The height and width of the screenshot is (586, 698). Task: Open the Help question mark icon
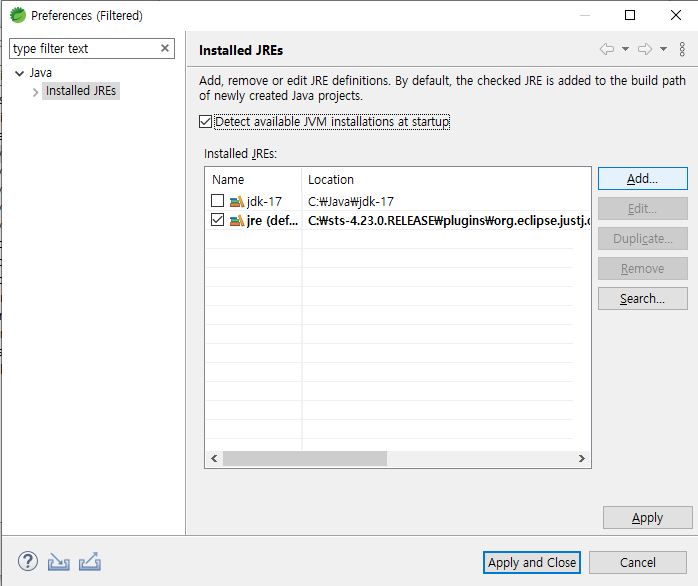point(28,562)
